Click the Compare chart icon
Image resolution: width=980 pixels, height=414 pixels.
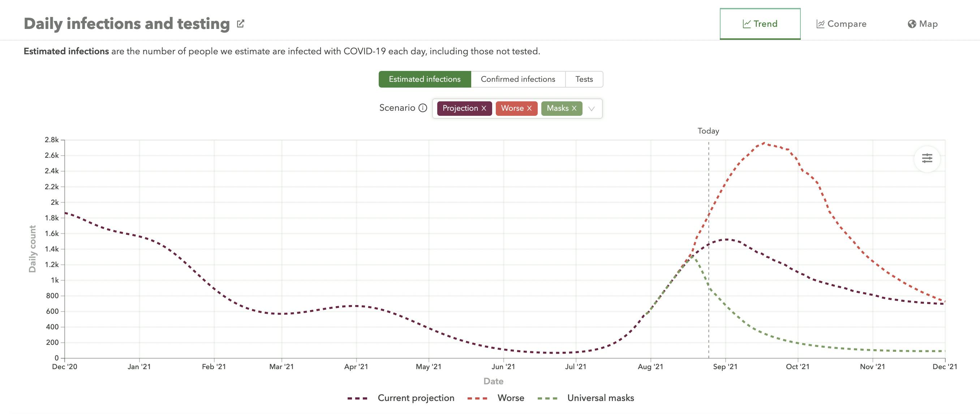coord(820,24)
